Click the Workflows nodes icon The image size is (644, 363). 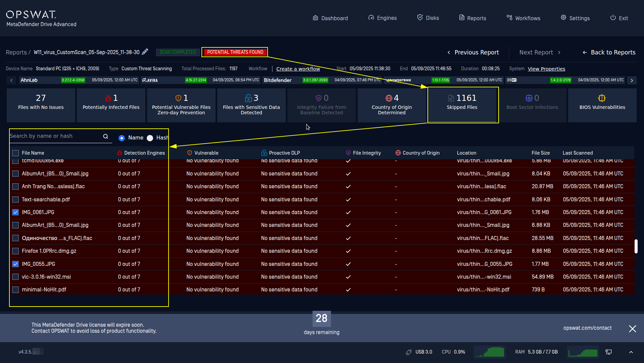tap(509, 18)
